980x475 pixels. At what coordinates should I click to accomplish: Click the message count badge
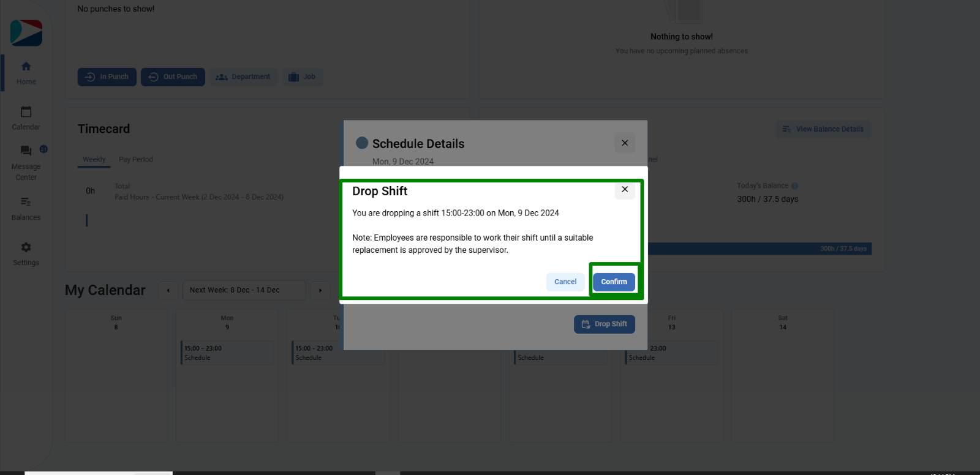43,149
